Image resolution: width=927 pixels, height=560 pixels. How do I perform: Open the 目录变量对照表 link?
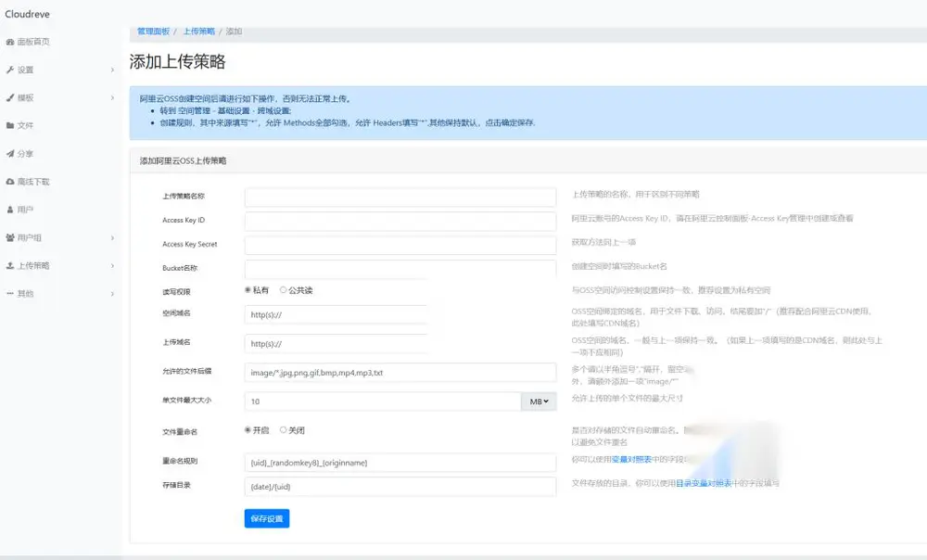click(704, 483)
